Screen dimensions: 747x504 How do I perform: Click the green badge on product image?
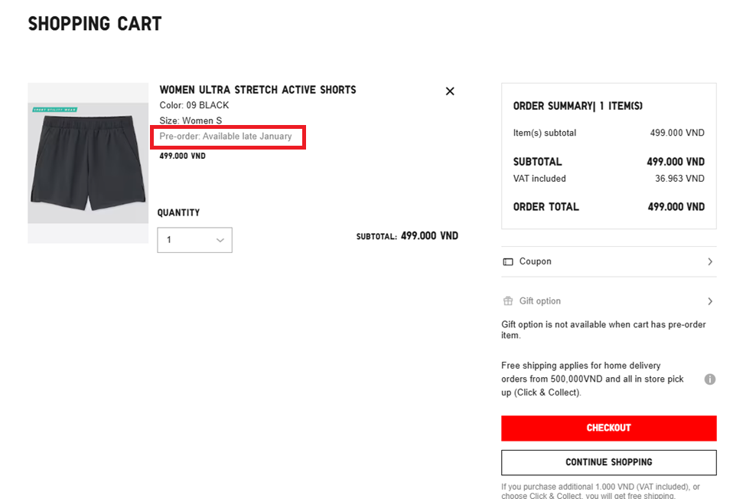click(55, 109)
